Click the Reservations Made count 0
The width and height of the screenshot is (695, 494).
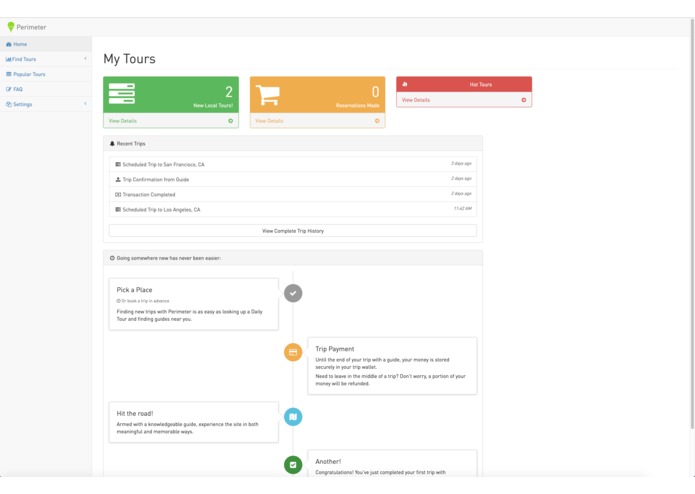click(x=375, y=92)
